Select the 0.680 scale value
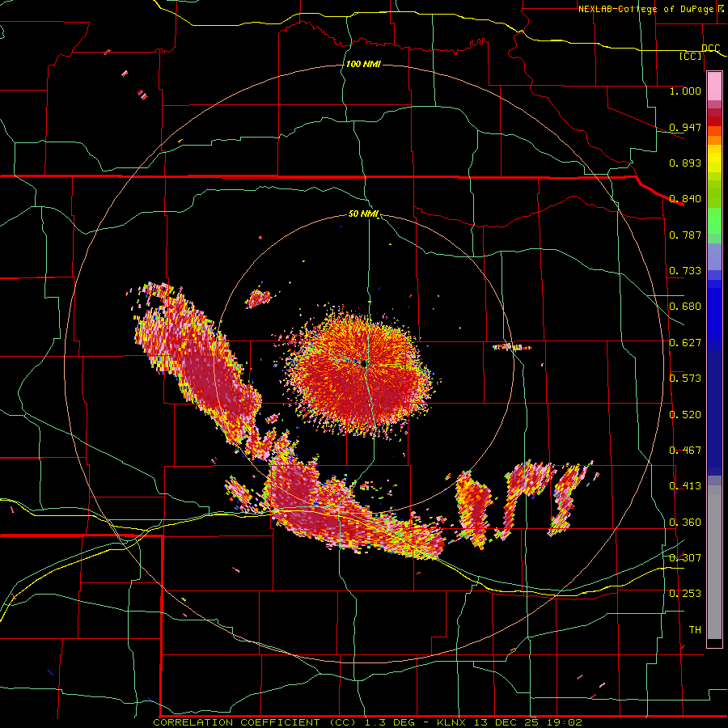 [x=685, y=307]
